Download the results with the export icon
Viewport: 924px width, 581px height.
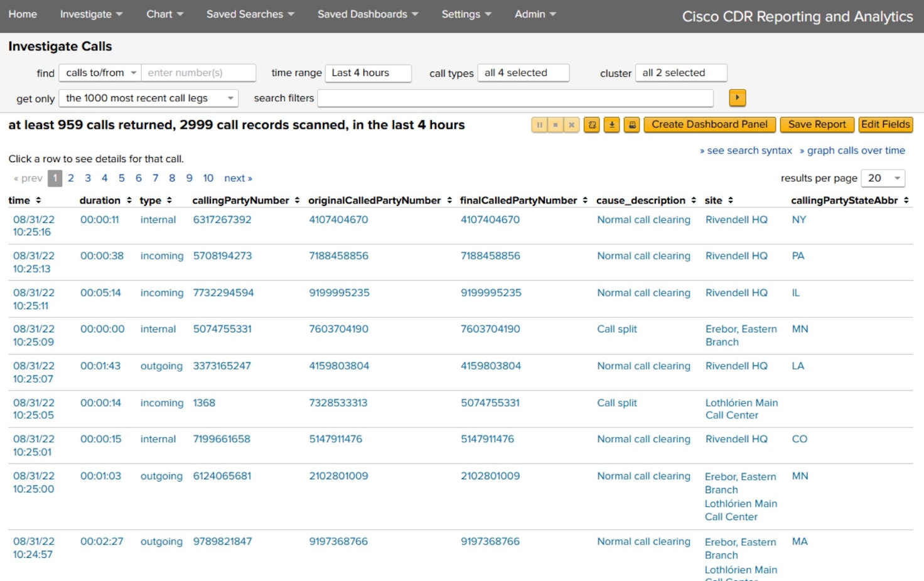tap(611, 125)
